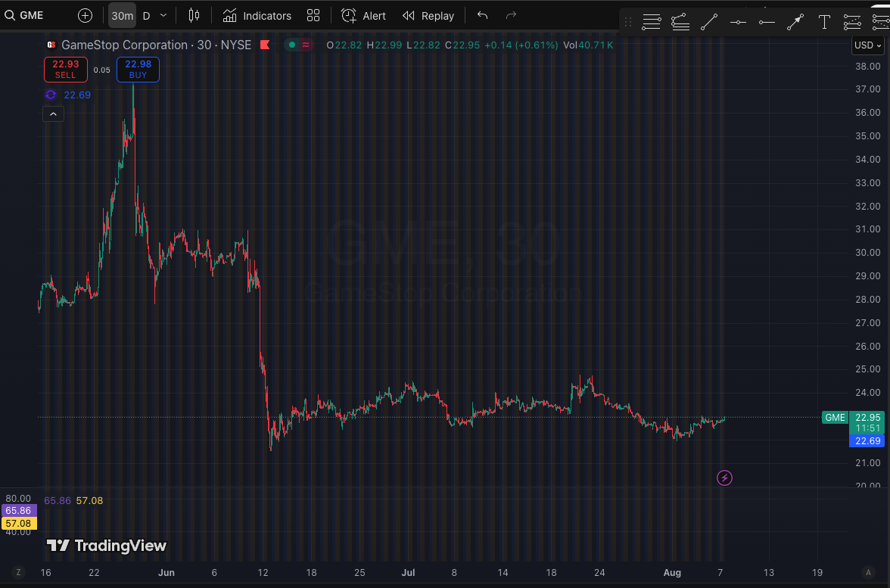Click the +0.14 (+0.61%) change value
Viewport: 890px width, 588px height.
[521, 45]
